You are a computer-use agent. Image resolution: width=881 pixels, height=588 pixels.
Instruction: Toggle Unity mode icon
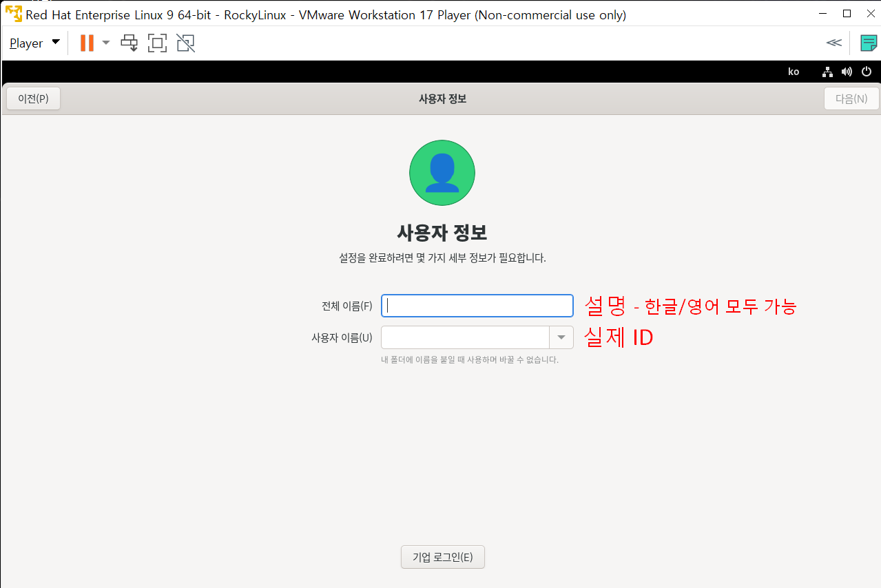(x=185, y=43)
